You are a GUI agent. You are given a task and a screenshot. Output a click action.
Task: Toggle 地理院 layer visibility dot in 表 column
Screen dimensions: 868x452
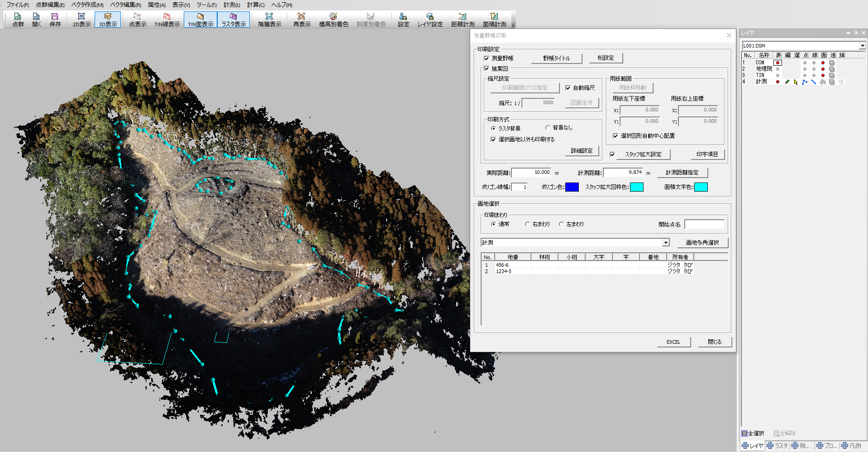[777, 69]
